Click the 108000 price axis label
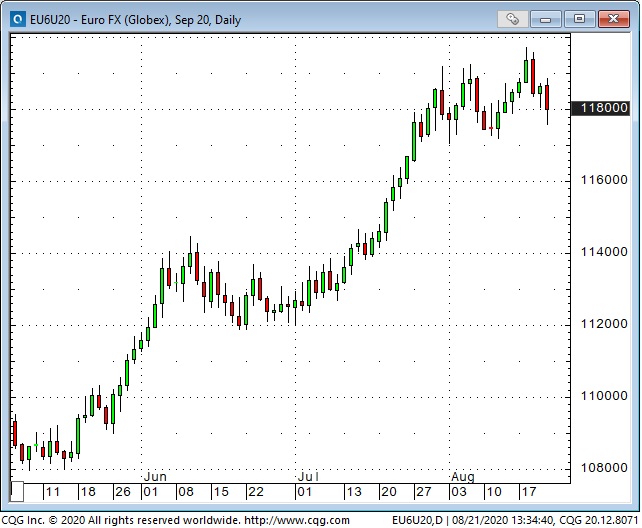Image resolution: width=642 pixels, height=528 pixels. coord(604,468)
